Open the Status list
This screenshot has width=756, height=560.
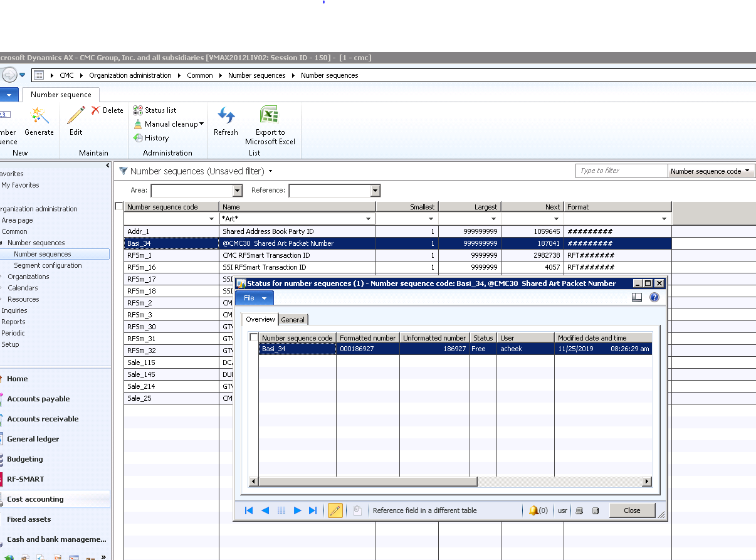click(x=154, y=110)
